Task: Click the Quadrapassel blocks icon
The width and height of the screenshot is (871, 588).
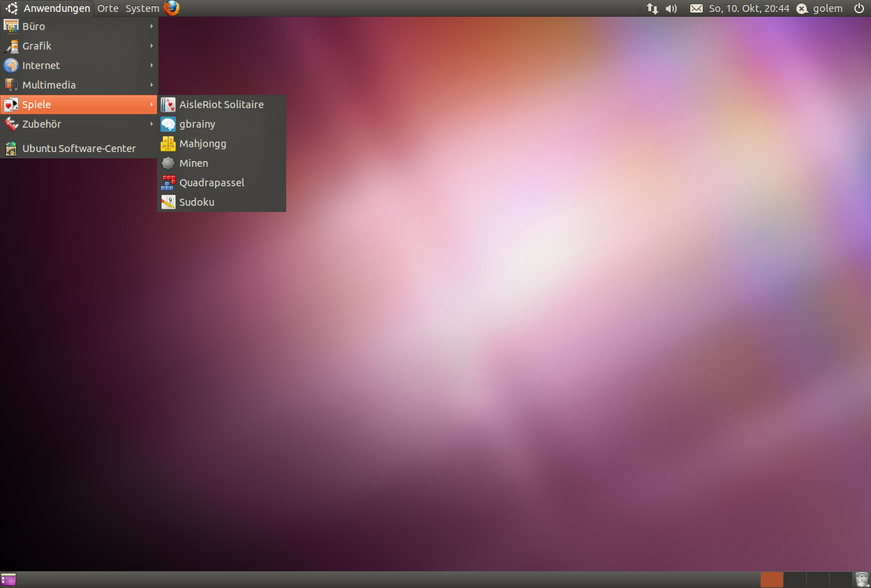Action: [x=168, y=183]
